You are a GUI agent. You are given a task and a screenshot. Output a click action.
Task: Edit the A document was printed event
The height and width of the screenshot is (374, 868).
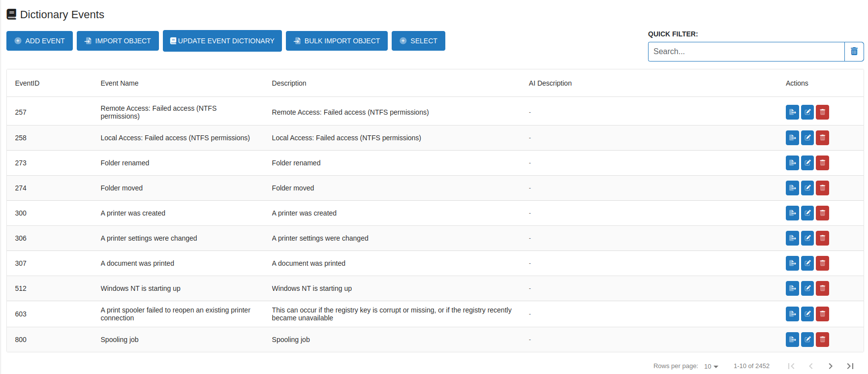pyautogui.click(x=807, y=263)
